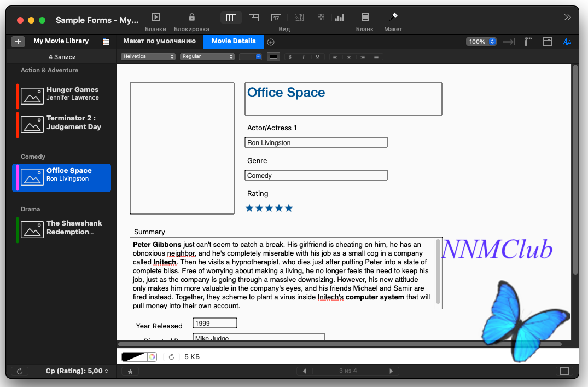Select the Movie Details tab
The width and height of the screenshot is (588, 387).
[x=234, y=41]
